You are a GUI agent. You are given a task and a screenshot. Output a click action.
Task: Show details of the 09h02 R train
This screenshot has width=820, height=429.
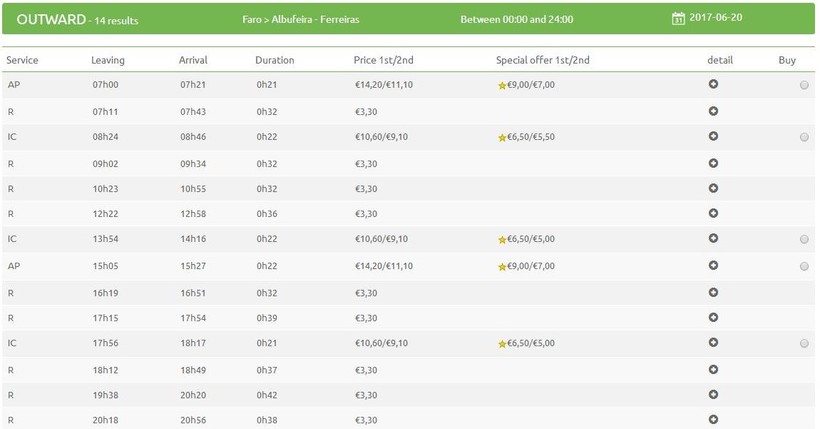pos(713,162)
